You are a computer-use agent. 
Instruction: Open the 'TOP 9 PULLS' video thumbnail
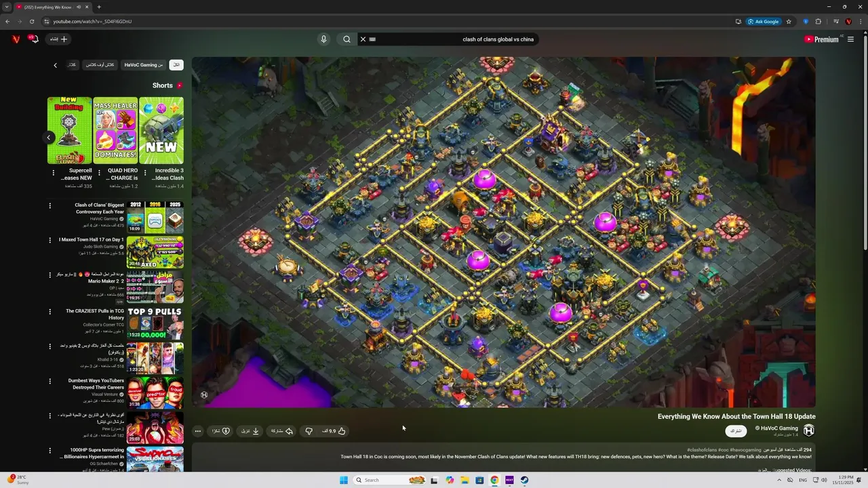(155, 323)
